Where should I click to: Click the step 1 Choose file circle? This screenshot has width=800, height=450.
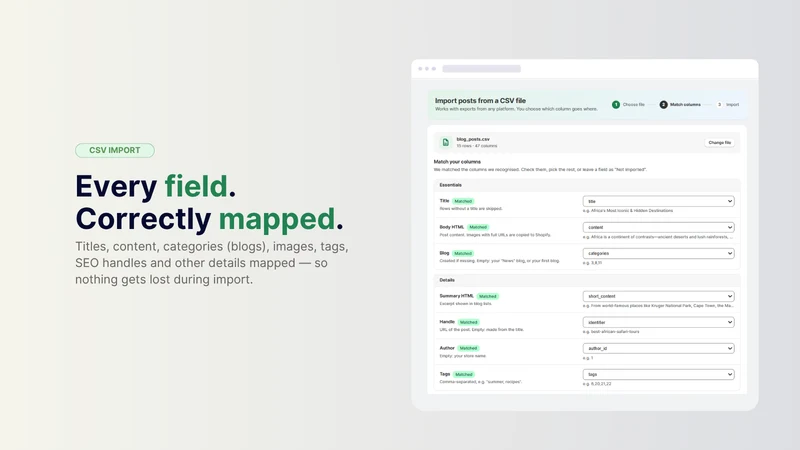click(x=616, y=105)
